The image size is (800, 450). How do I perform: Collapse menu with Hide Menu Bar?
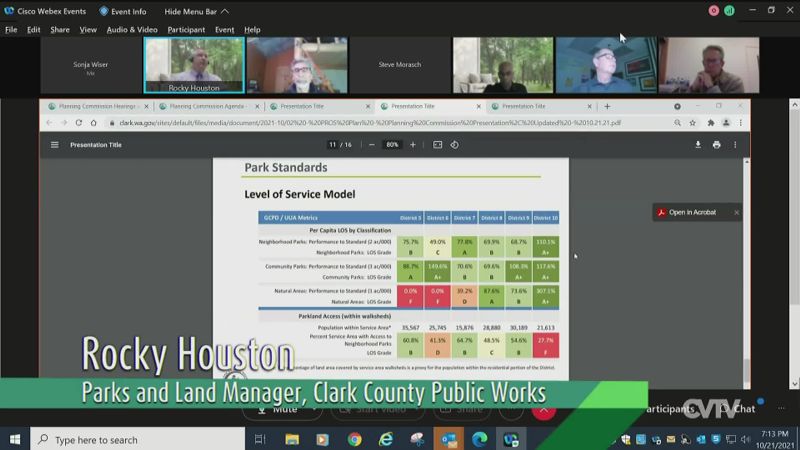coord(190,11)
